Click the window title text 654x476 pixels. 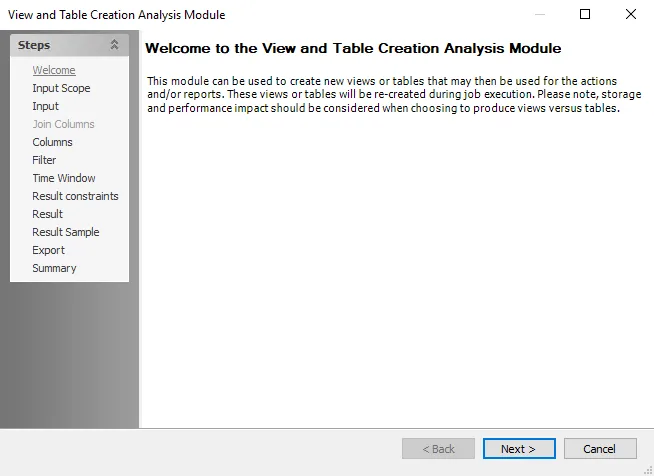[x=116, y=15]
